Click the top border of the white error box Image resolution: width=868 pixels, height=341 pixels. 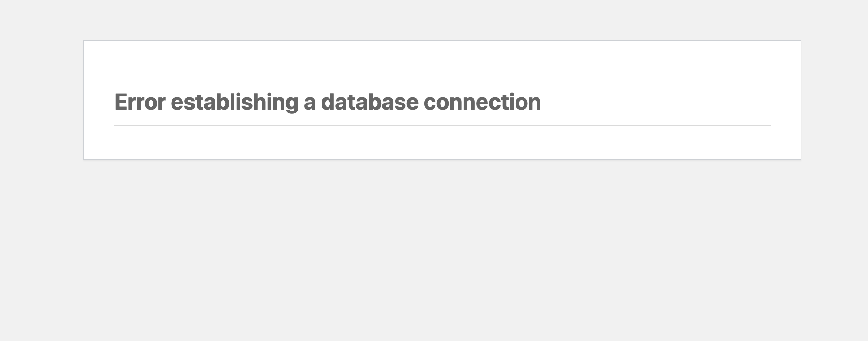442,41
